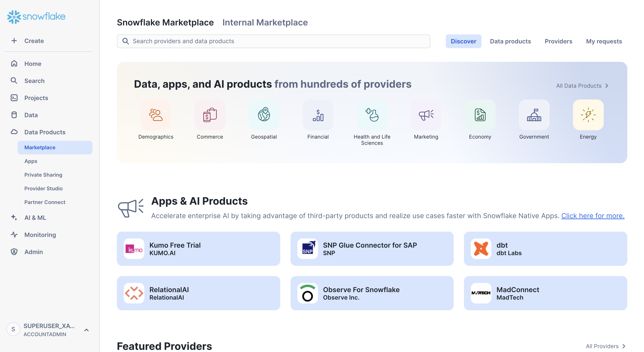This screenshot has height=352, width=644.
Task: Expand the account menu chevron
Action: coord(86,330)
